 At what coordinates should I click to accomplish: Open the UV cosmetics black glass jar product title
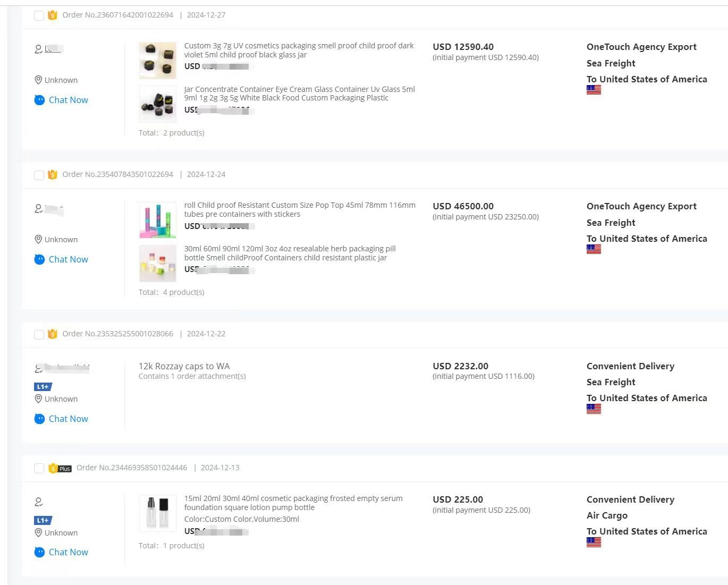click(x=299, y=50)
